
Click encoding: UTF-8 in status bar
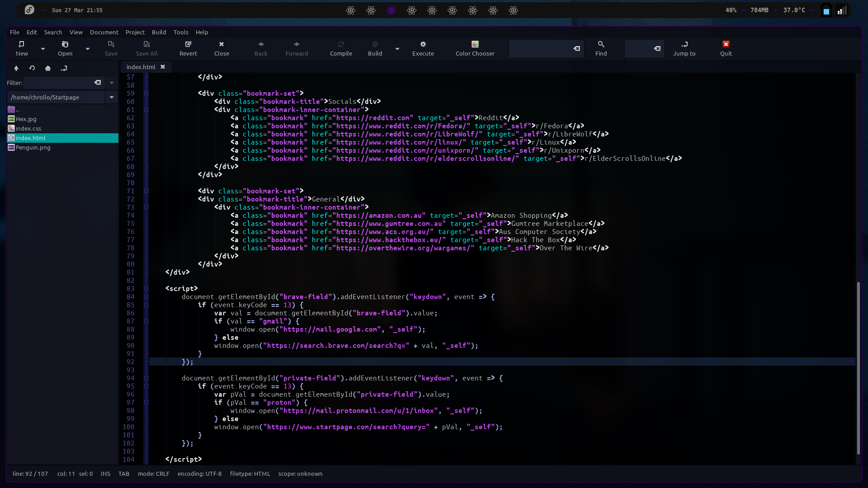(199, 474)
